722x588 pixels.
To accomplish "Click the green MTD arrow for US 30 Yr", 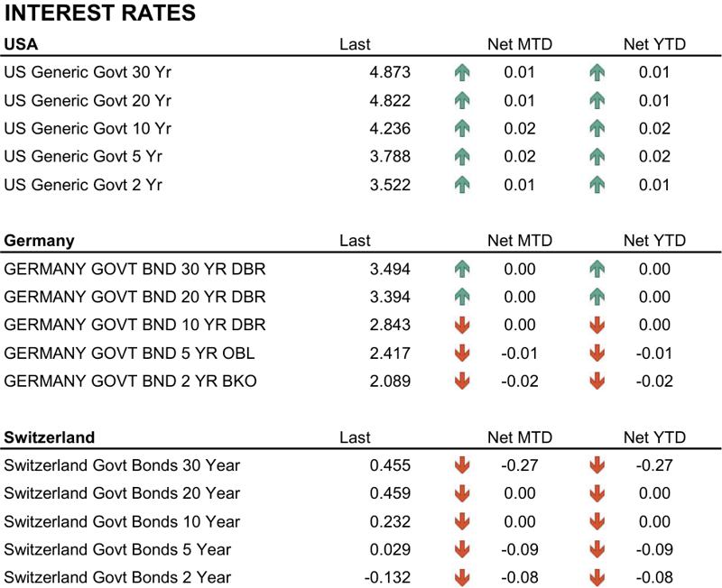I will click(462, 72).
